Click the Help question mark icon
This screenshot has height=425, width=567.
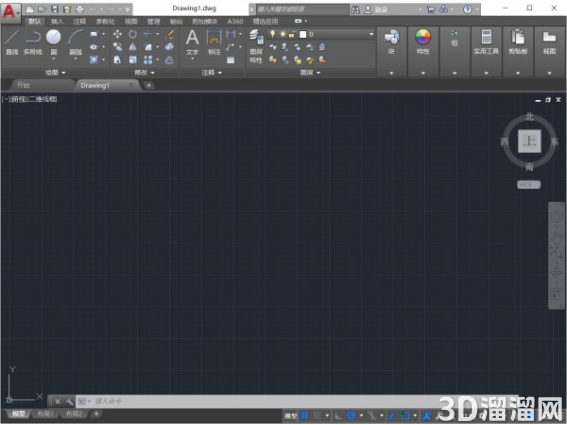(x=467, y=9)
